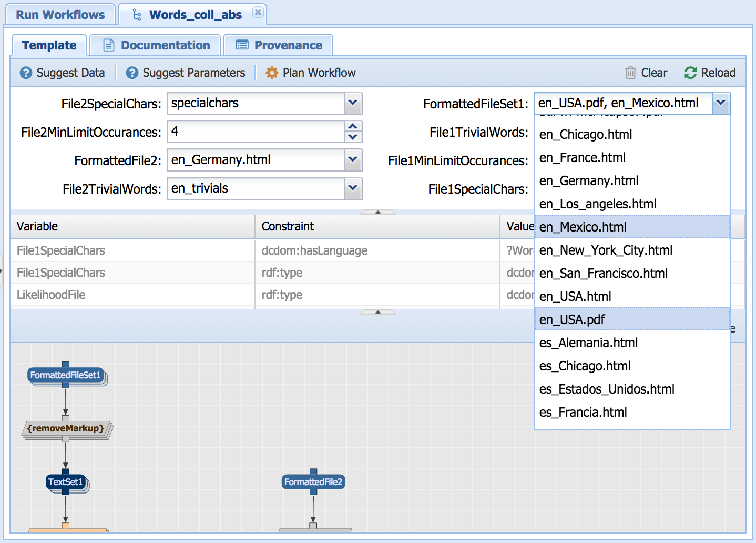Select the removeMarkup component node
This screenshot has height=543, width=756.
pyautogui.click(x=66, y=429)
